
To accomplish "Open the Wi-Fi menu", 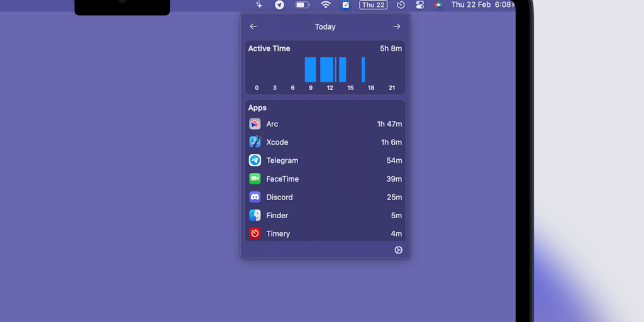I will point(326,5).
